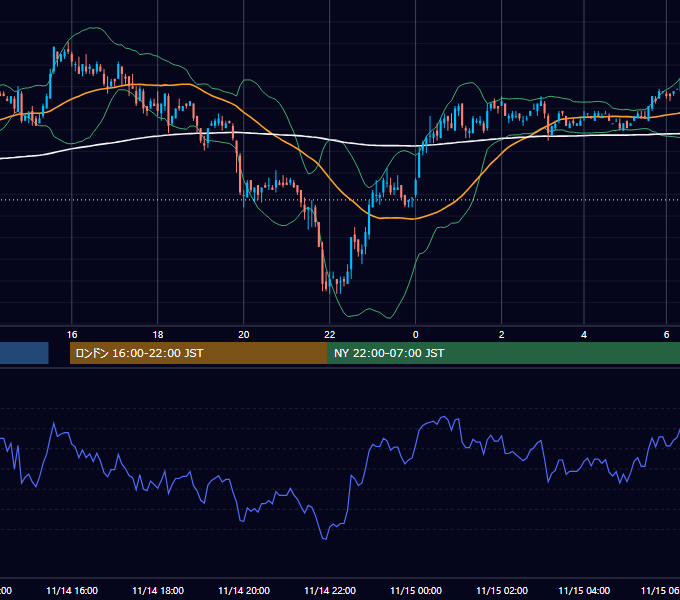Click the 4 hour label on upper time axis

click(x=584, y=335)
